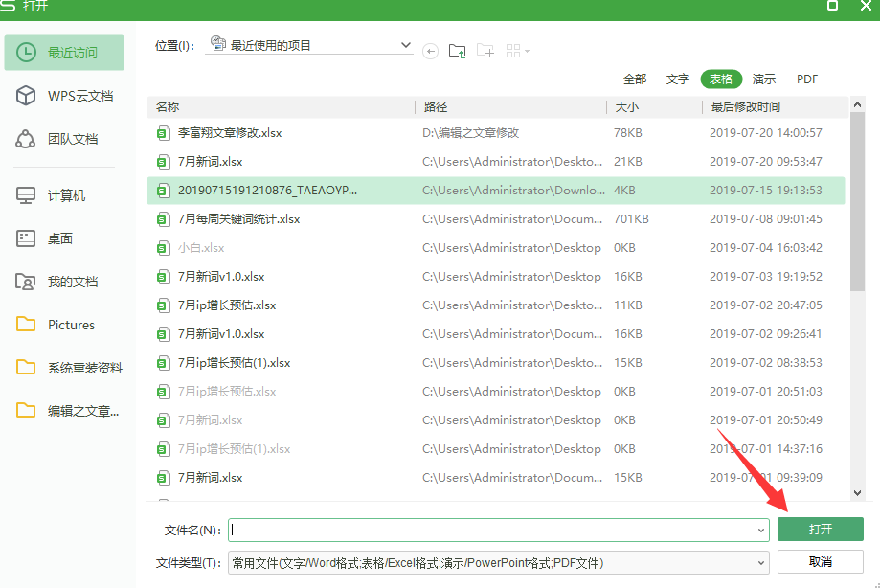
Task: Switch to the 演示 (Presentation) filter tab
Action: coord(763,79)
